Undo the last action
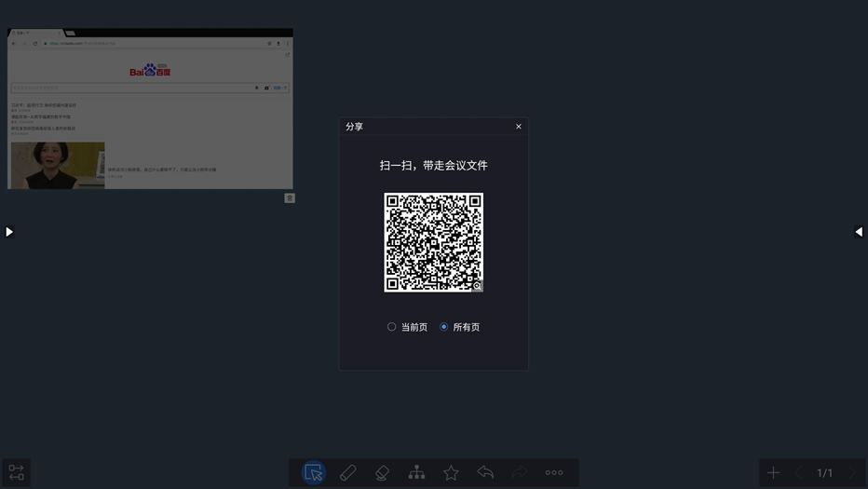Image resolution: width=868 pixels, height=489 pixels. 485,472
